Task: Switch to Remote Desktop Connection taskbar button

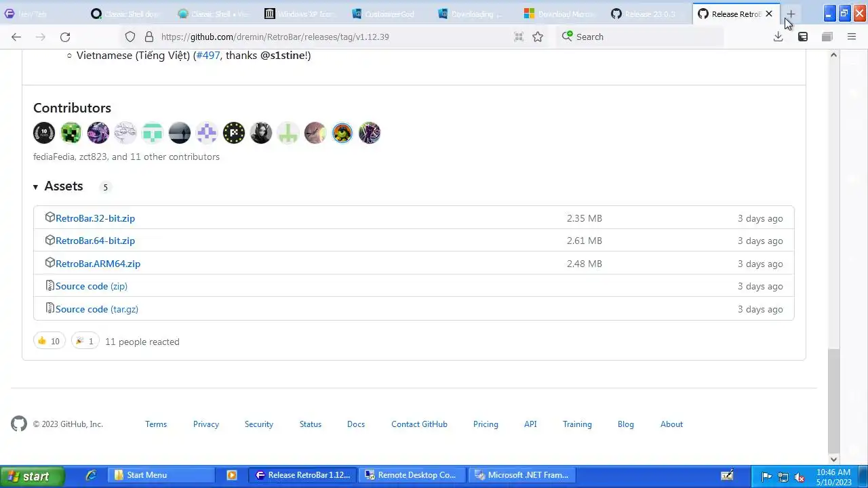Action: (x=412, y=475)
